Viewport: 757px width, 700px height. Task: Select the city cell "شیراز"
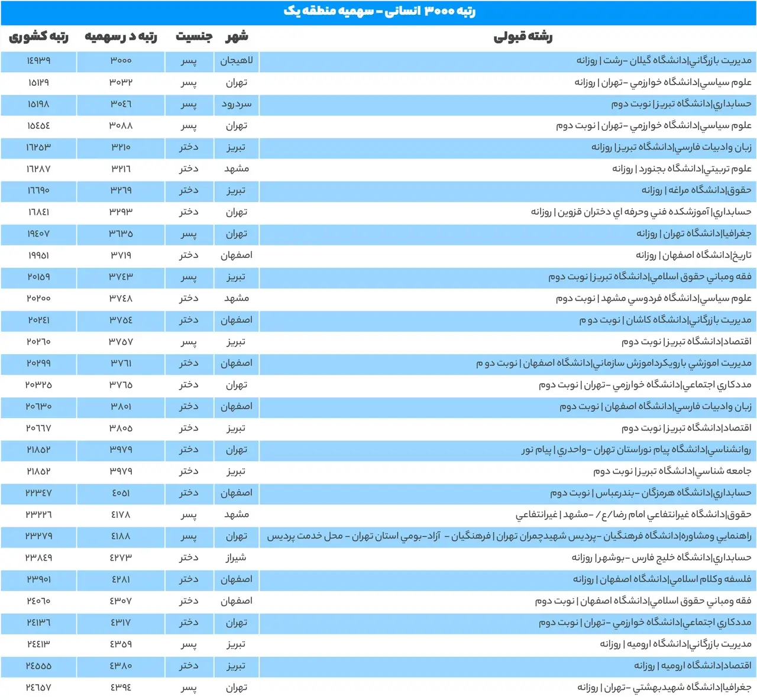point(237,558)
